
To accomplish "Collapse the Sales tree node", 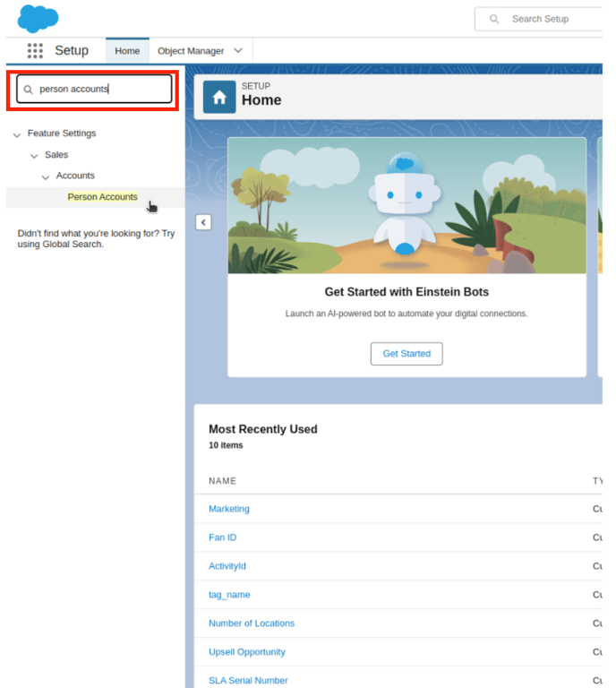I will [34, 155].
